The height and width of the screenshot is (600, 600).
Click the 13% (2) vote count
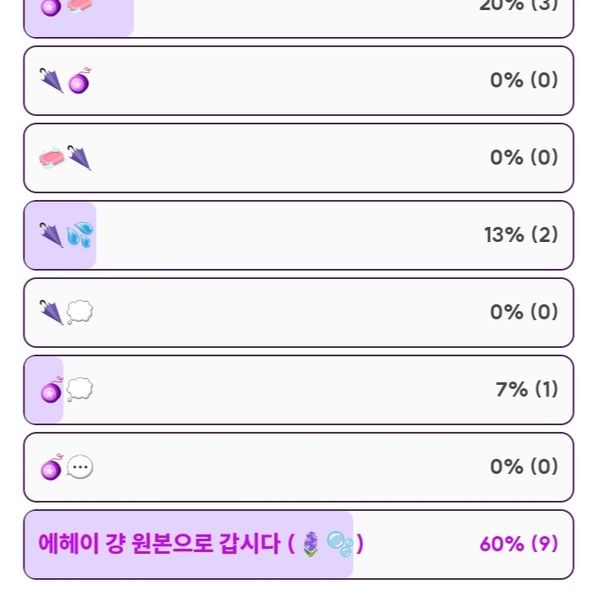click(521, 235)
